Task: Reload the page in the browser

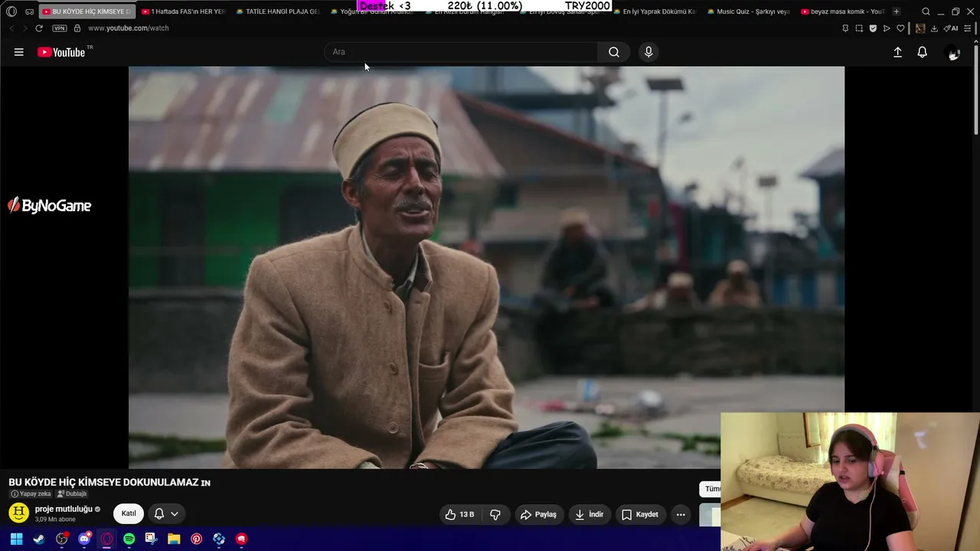Action: click(x=39, y=28)
